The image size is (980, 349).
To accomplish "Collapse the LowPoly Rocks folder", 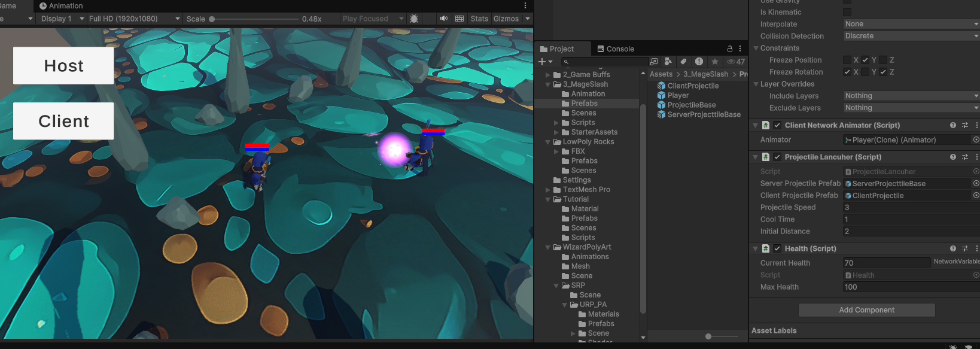I will (547, 142).
